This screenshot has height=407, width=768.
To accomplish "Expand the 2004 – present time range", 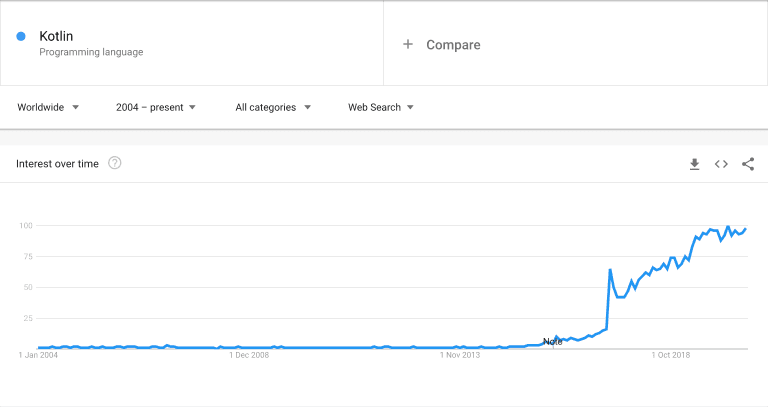I will [156, 107].
